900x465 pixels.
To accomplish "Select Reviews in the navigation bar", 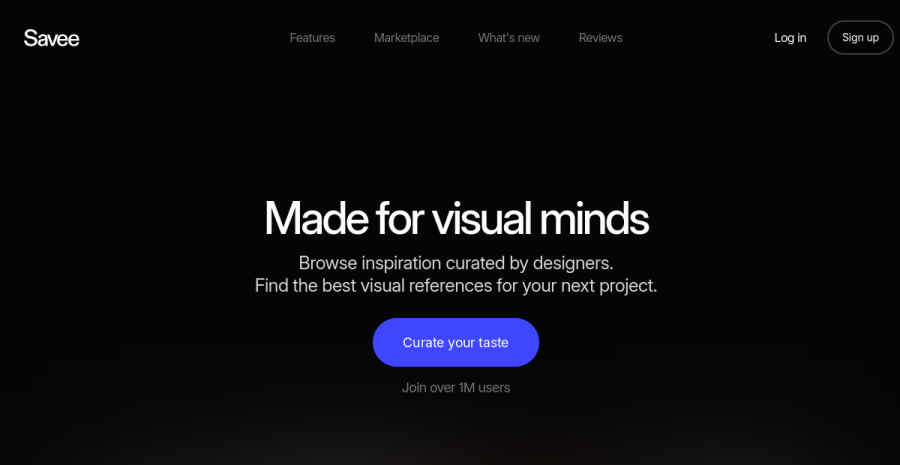I will tap(600, 38).
